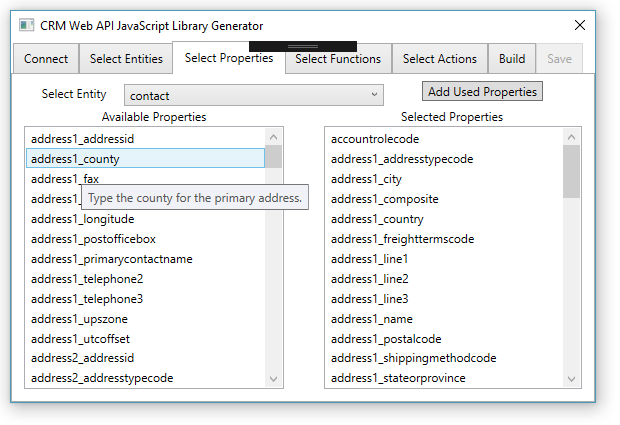
Task: Select address1_utcoffset in Available Properties
Action: (146, 339)
